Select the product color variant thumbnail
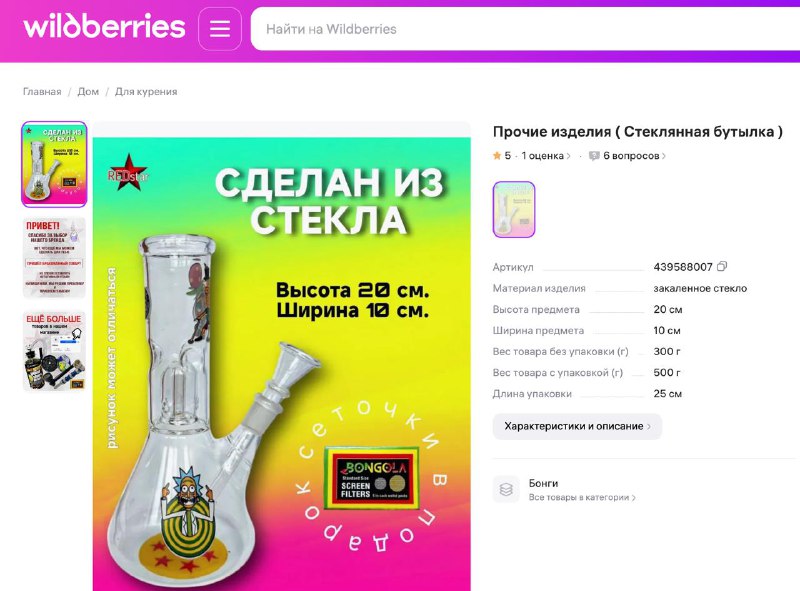The height and width of the screenshot is (591, 800). 514,209
